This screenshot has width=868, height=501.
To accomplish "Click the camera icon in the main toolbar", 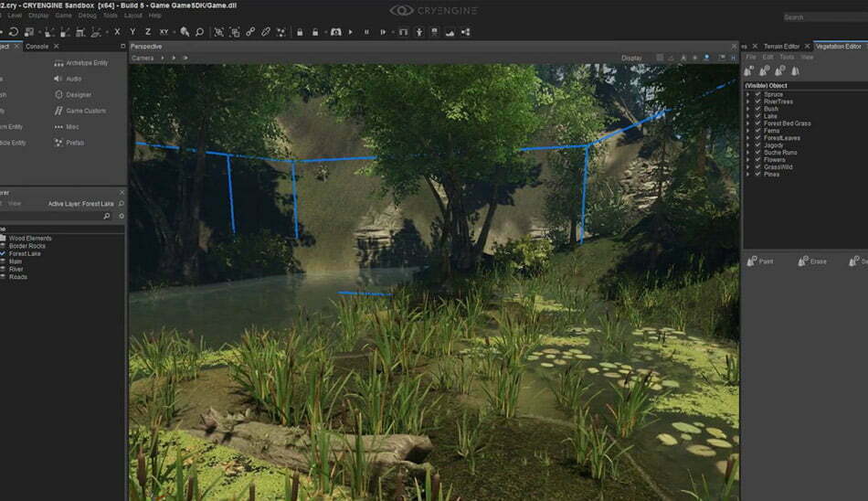I will pos(335,32).
